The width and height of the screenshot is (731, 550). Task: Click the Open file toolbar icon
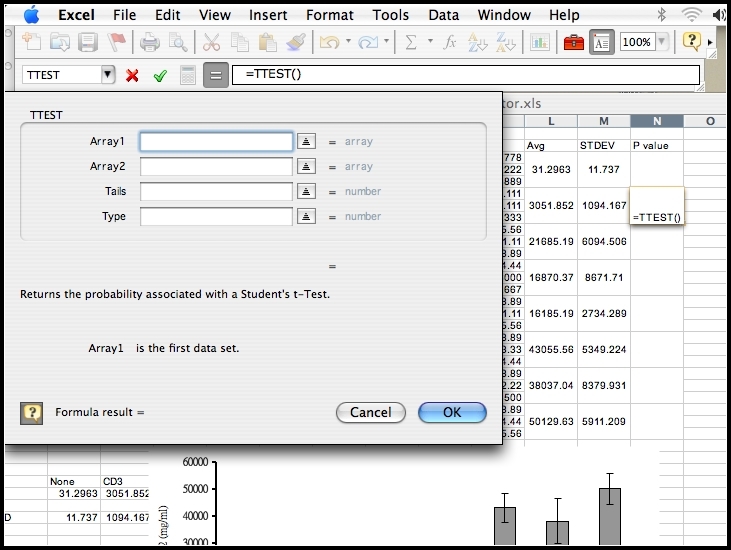60,42
